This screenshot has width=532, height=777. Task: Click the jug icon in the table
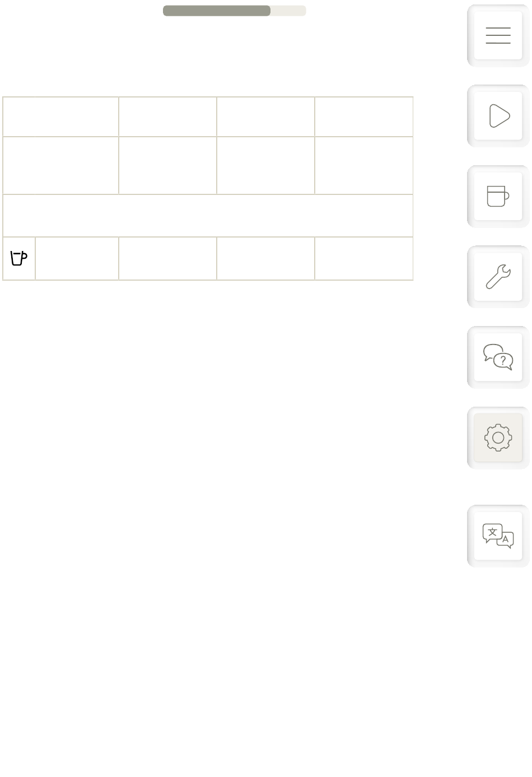coord(19,258)
